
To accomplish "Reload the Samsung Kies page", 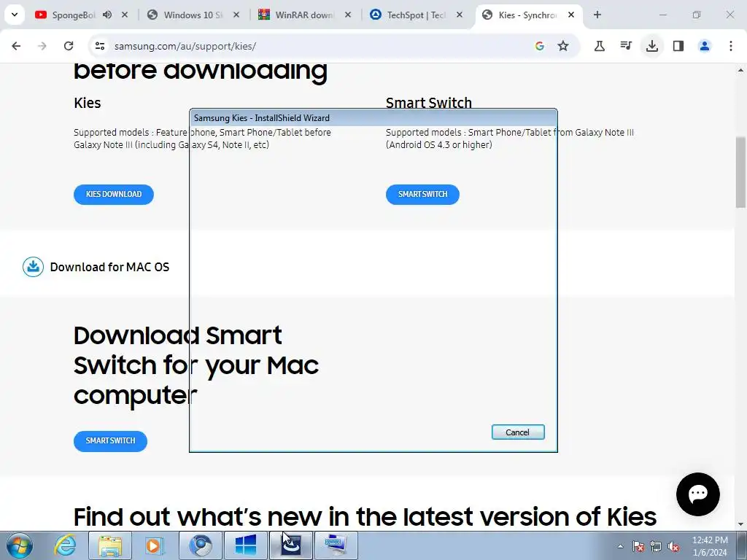I will 69,46.
